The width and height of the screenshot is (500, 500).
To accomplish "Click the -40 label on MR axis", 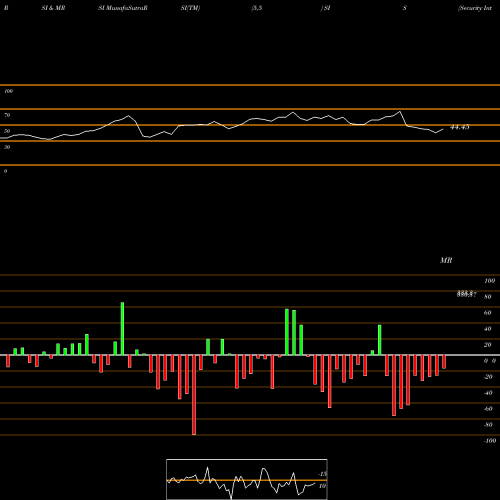I will 488,393.
